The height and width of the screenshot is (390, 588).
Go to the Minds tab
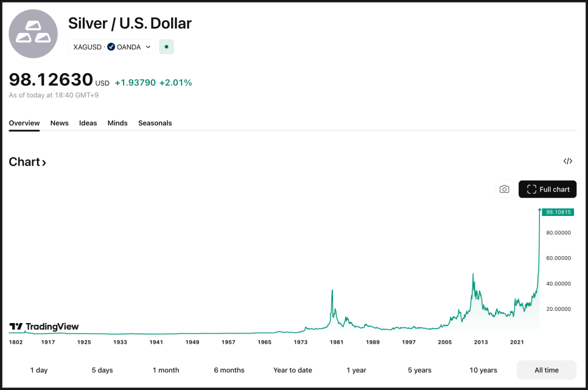click(117, 123)
